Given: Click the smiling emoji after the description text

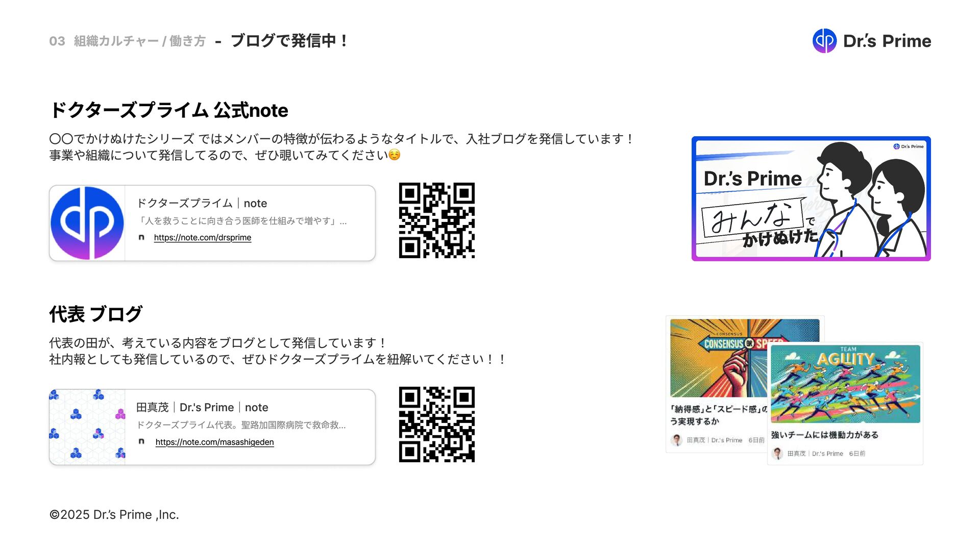Looking at the screenshot, I should [x=395, y=155].
